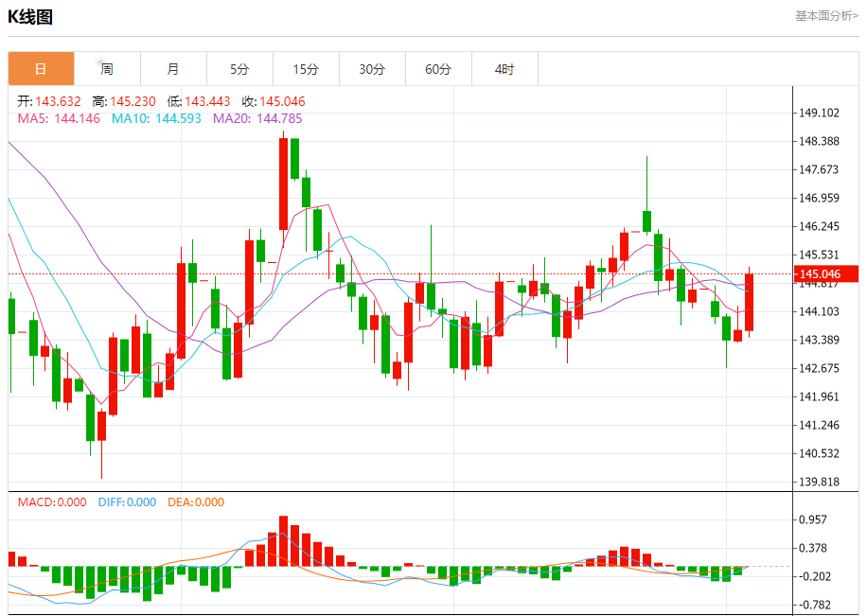Click the MA20: 144.785 legend
Screen dimensions: 867x616
[257, 118]
